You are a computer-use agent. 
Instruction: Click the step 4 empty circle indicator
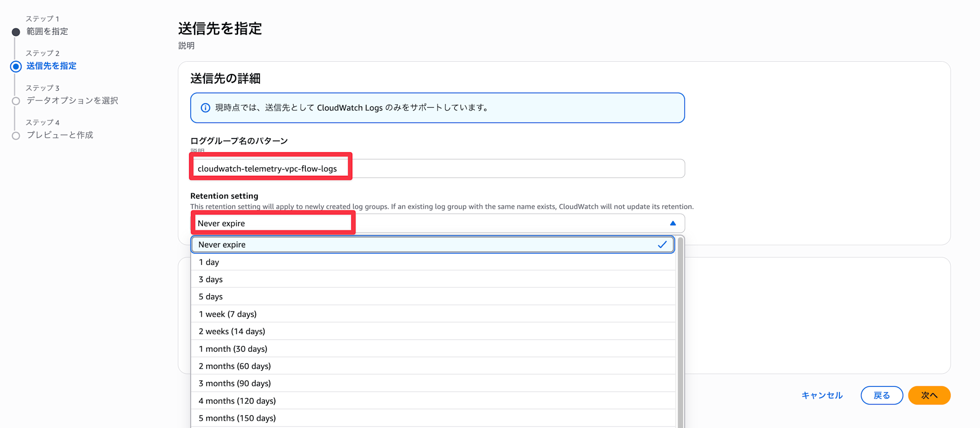pyautogui.click(x=16, y=136)
